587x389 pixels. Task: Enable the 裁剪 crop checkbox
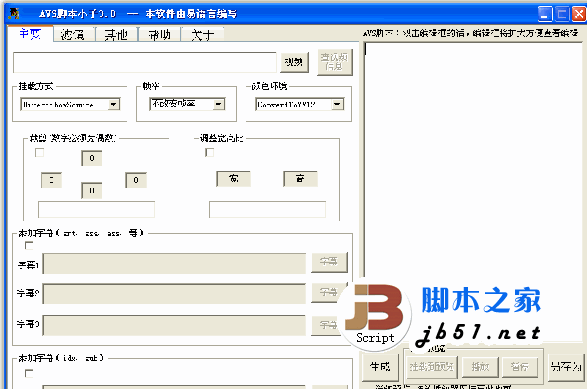point(39,153)
